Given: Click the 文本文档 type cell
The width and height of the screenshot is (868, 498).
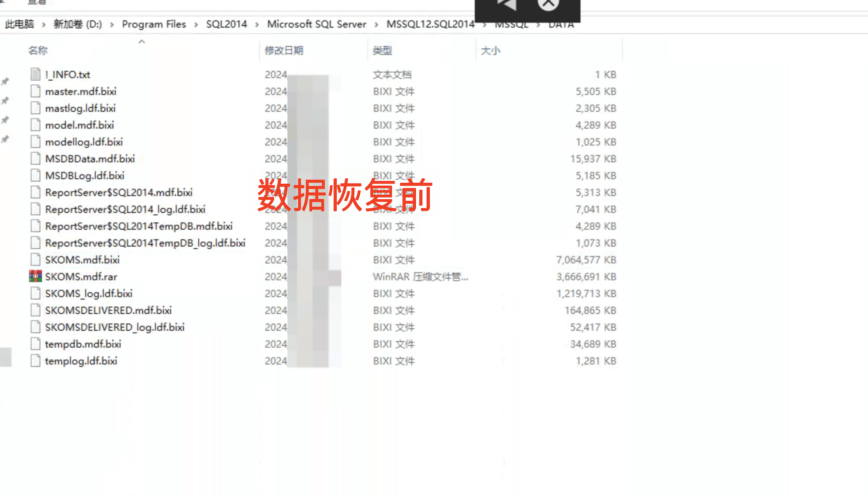Looking at the screenshot, I should (x=392, y=74).
